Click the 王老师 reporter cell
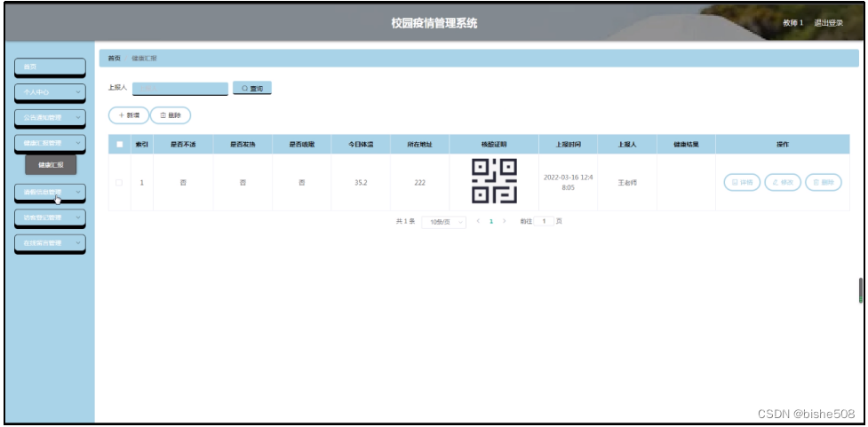This screenshot has width=868, height=427. (x=627, y=183)
